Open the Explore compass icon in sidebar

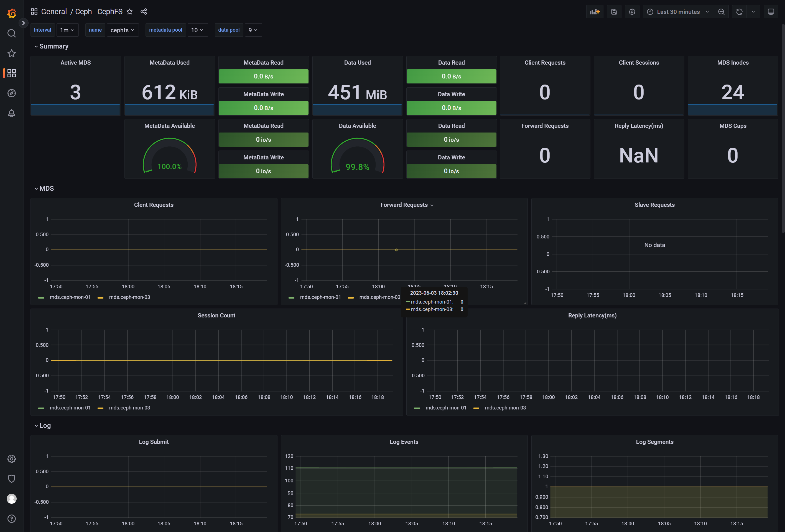pos(11,93)
